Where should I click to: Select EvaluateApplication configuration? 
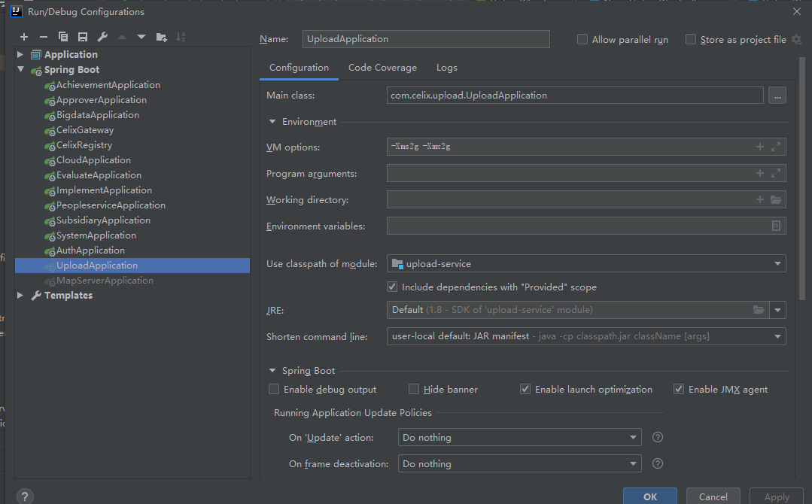coord(99,175)
